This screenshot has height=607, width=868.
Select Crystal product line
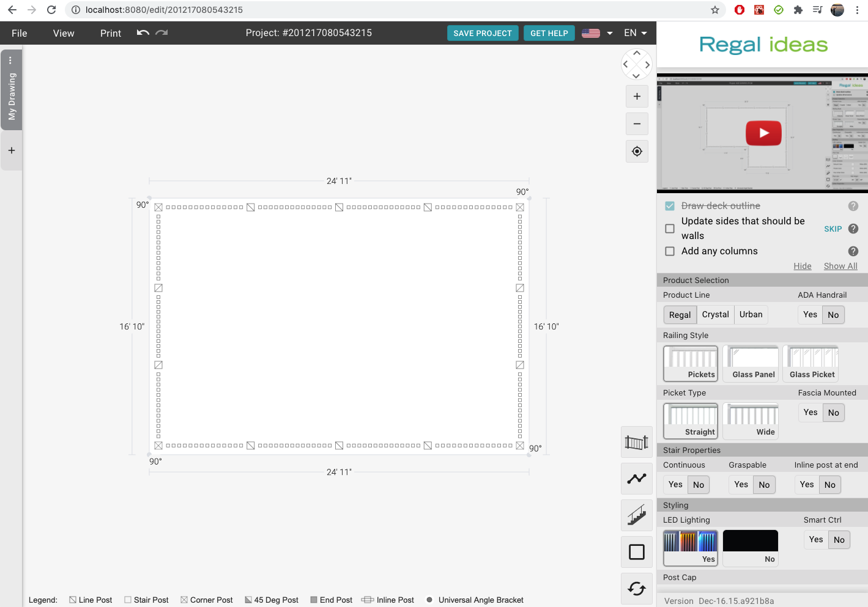pos(715,315)
